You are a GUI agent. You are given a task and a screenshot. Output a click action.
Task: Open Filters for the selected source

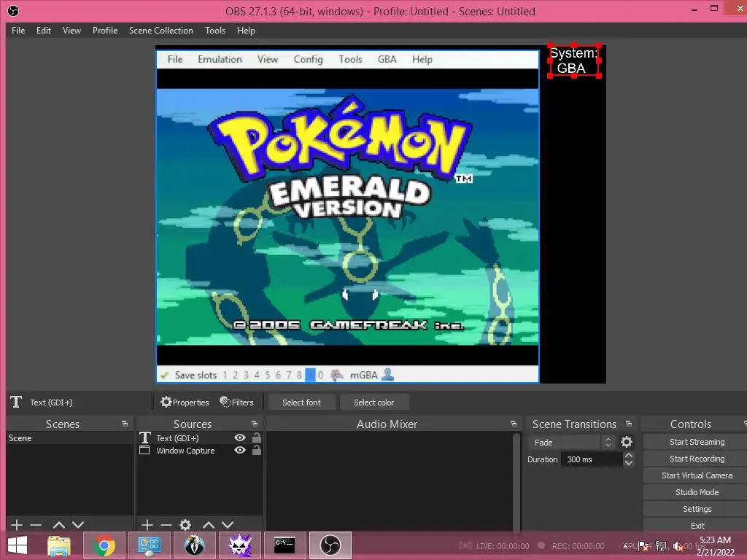[237, 402]
